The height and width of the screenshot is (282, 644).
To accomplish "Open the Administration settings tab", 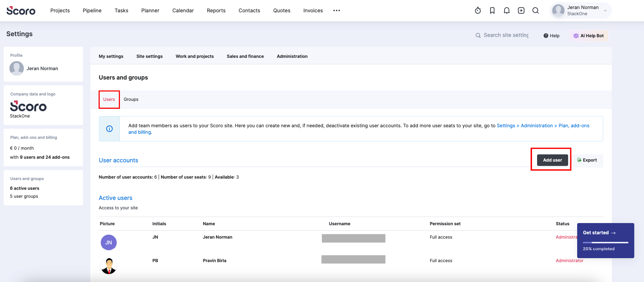I will pyautogui.click(x=292, y=56).
